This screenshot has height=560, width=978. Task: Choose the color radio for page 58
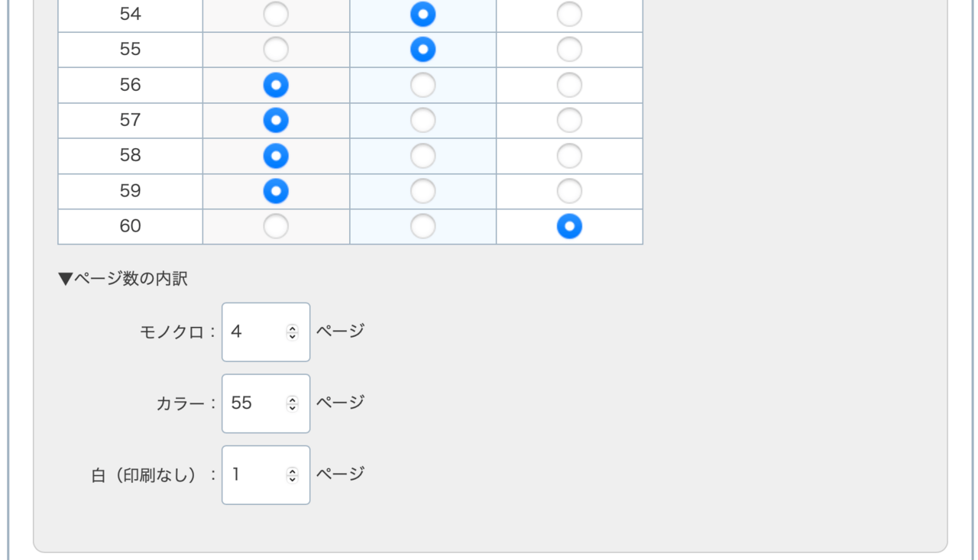coord(423,156)
